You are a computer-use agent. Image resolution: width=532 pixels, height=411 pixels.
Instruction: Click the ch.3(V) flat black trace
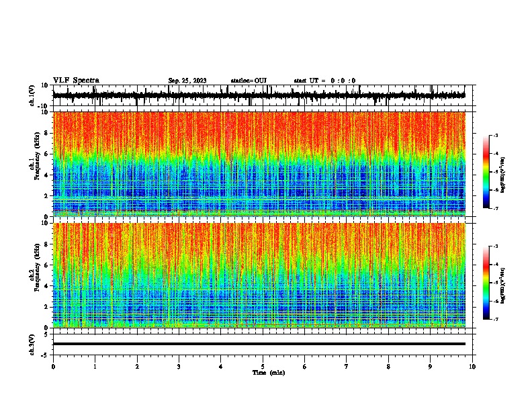[x=259, y=344]
